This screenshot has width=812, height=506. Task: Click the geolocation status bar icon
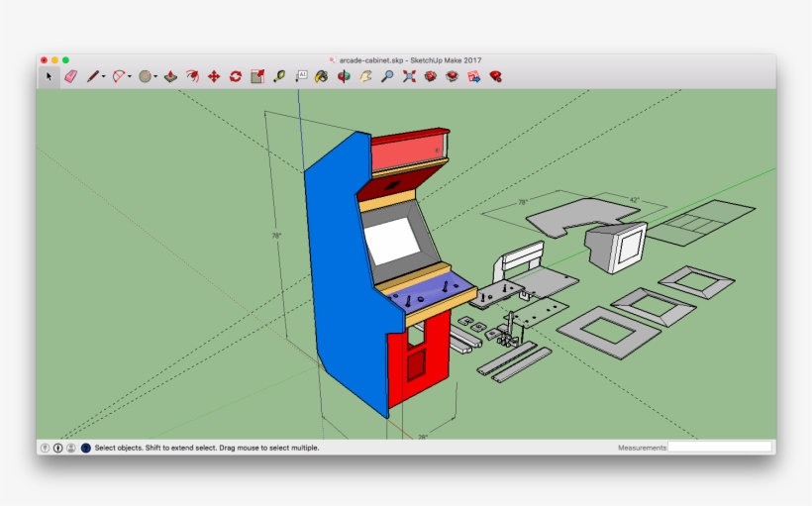click(x=46, y=448)
